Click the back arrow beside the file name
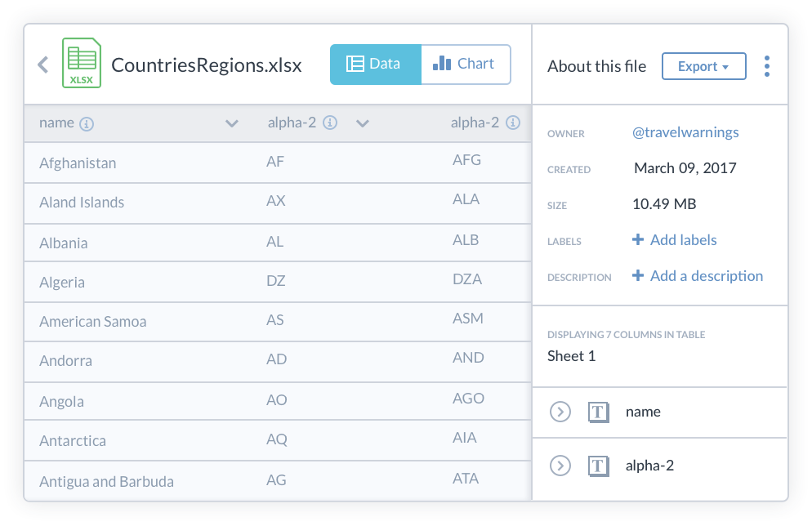Image resolution: width=812 pixels, height=526 pixels. click(43, 65)
